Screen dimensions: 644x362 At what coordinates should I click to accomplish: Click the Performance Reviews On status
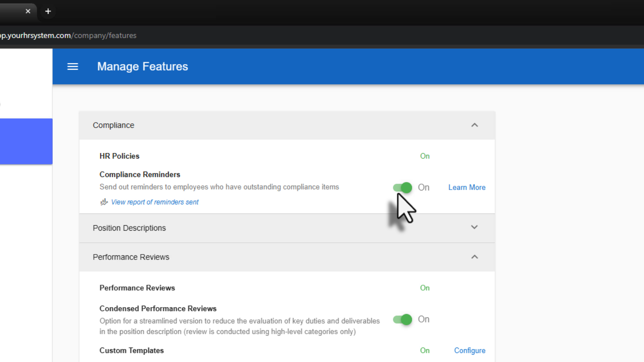[x=425, y=288]
